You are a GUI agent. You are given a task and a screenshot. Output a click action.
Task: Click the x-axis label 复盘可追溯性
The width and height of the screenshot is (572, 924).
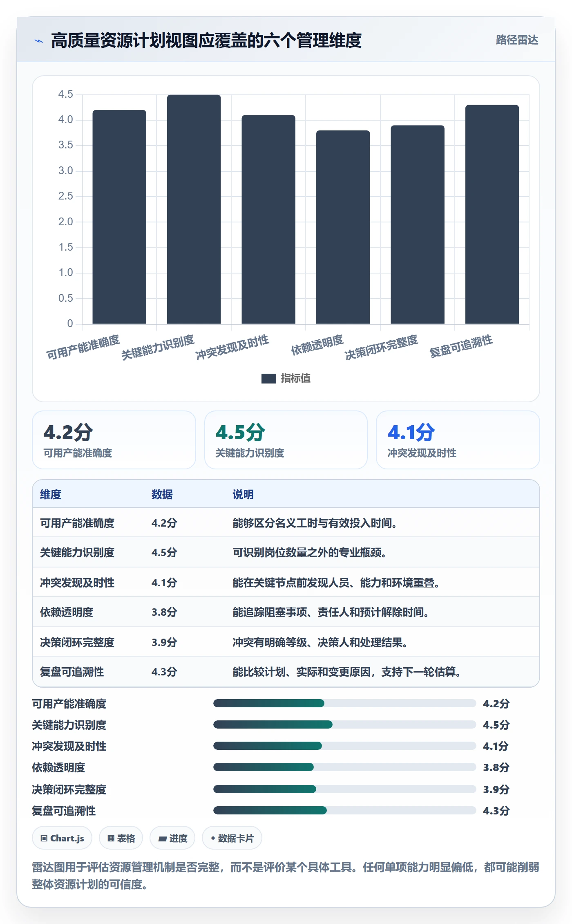pos(461,346)
